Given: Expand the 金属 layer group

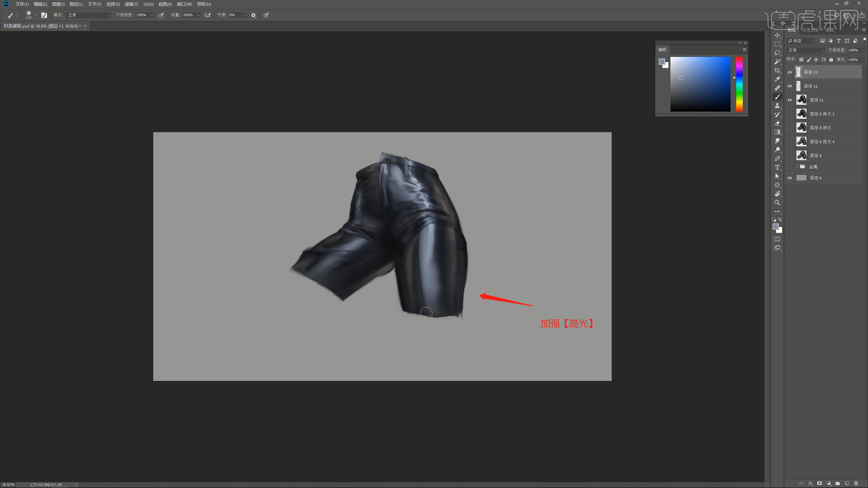Looking at the screenshot, I should pyautogui.click(x=797, y=167).
